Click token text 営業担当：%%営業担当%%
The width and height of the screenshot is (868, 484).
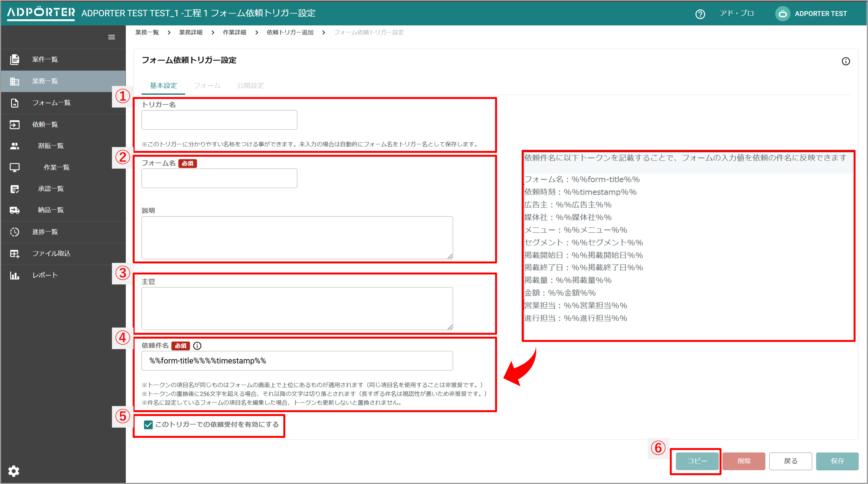click(576, 306)
